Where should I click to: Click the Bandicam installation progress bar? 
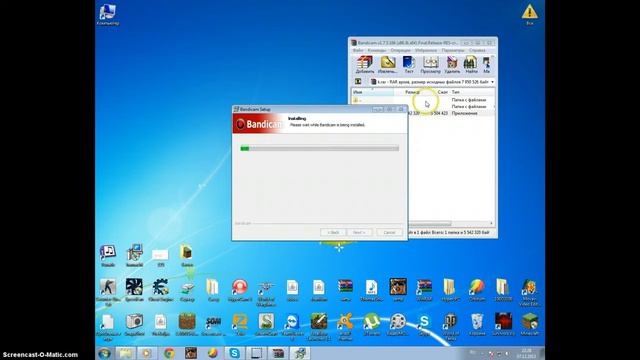coord(320,149)
